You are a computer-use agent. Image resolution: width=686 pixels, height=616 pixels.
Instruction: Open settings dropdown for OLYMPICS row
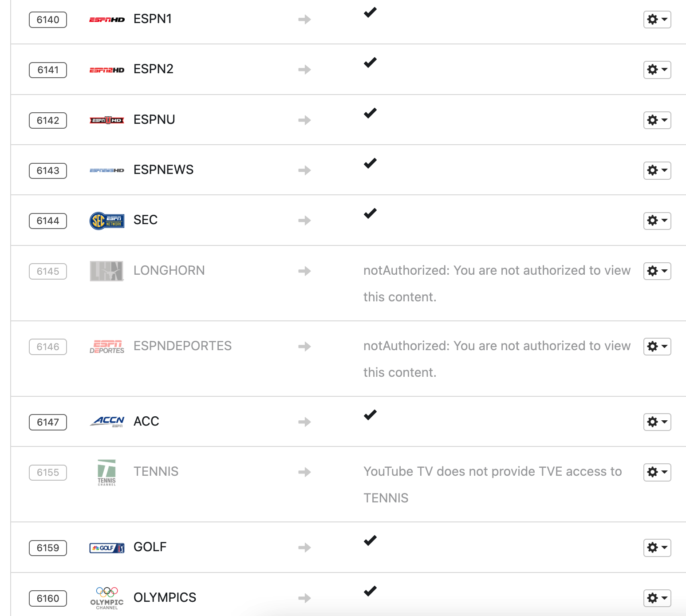(x=657, y=598)
